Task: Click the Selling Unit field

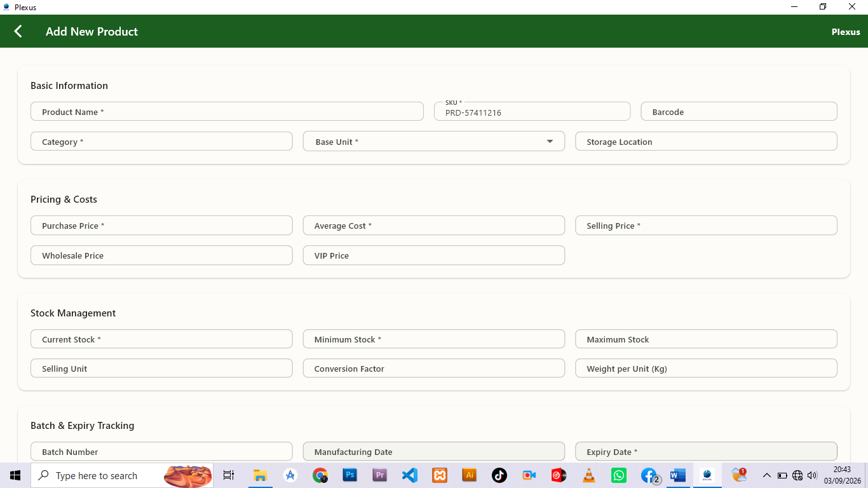Action: tap(161, 368)
